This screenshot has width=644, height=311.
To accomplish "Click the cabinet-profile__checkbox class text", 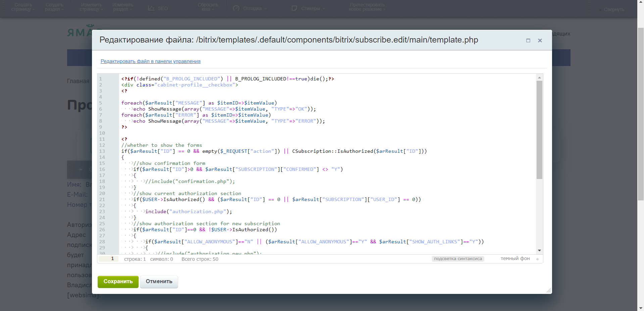I will 195,85.
